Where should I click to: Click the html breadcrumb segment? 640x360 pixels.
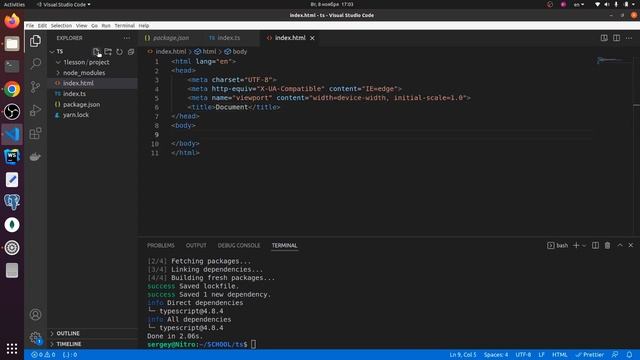point(205,52)
